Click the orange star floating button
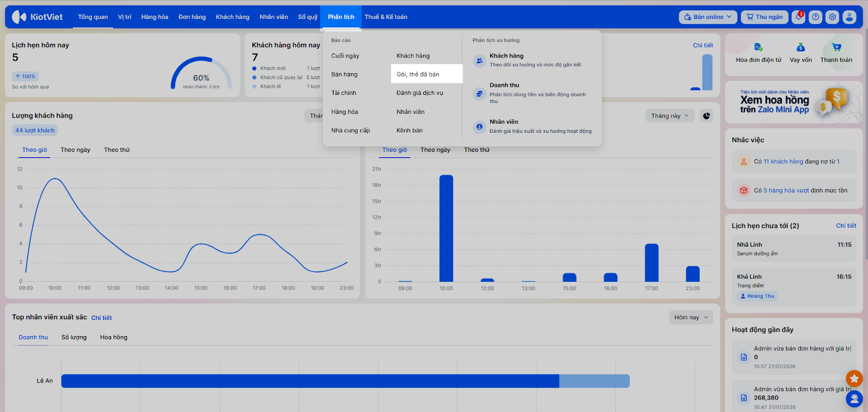The image size is (868, 412). [854, 378]
